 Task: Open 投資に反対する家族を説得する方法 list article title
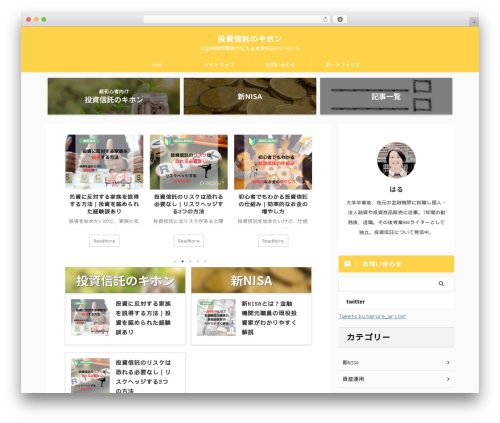tap(143, 318)
